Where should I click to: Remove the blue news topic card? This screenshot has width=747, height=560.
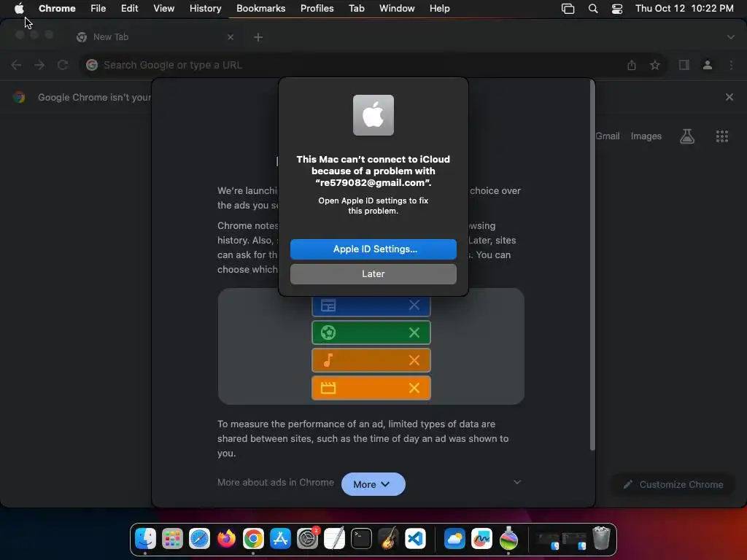pyautogui.click(x=414, y=306)
